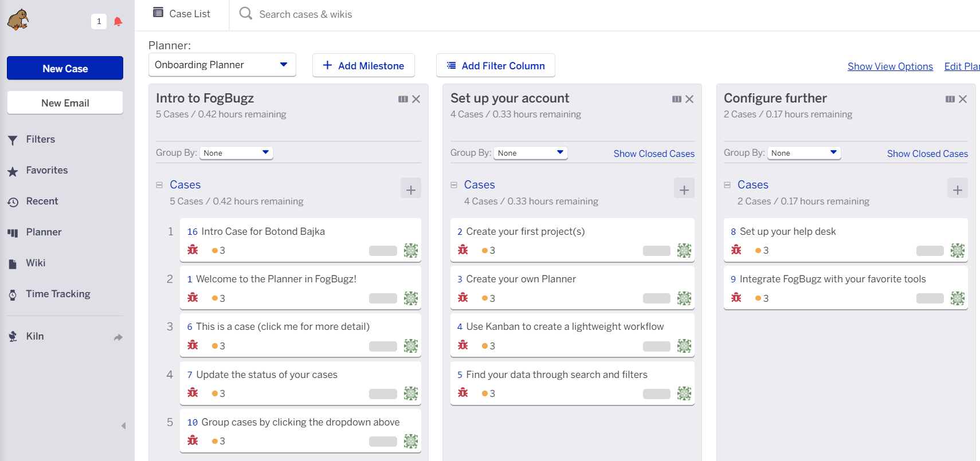Open Group By dropdown in Intro to FogBugz
980x461 pixels.
[x=236, y=153]
